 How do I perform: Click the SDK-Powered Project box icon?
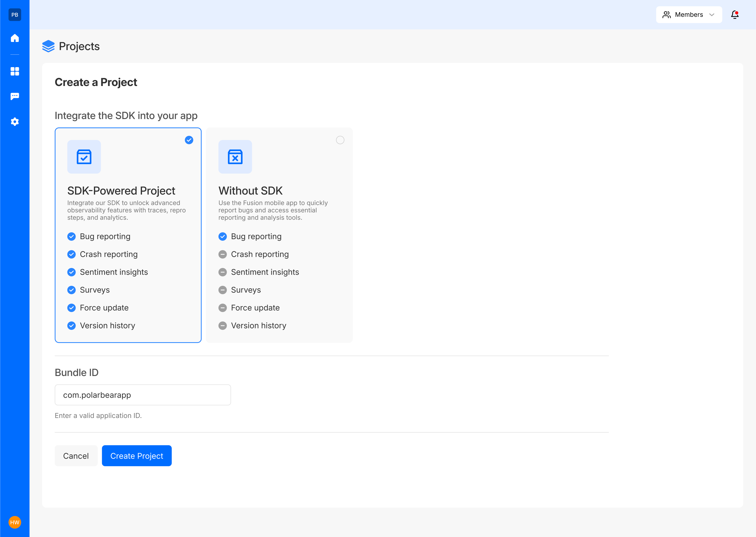tap(84, 157)
